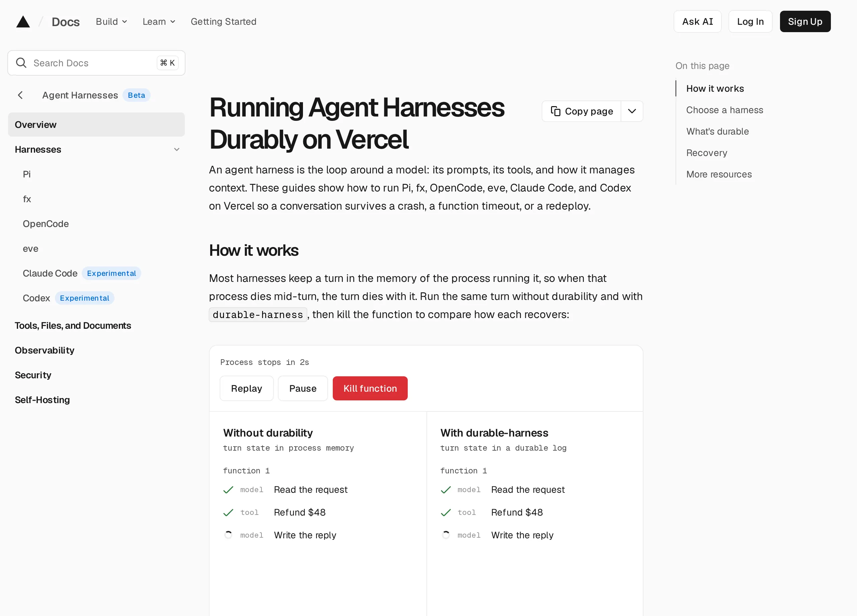Click the copy icon in Copy page
The height and width of the screenshot is (616, 857).
click(555, 111)
